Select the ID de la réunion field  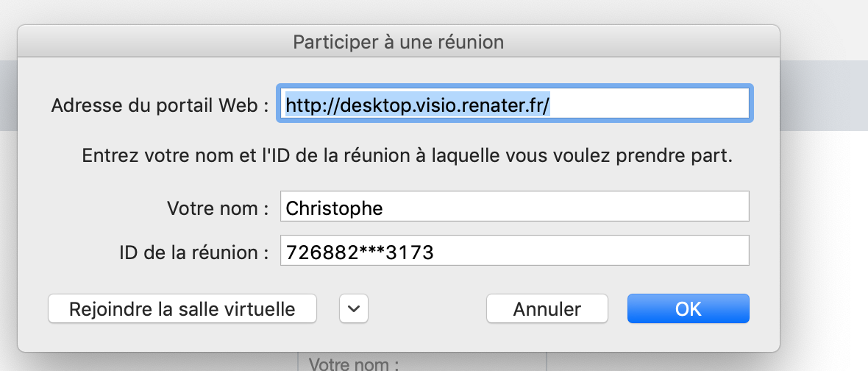[x=514, y=250]
